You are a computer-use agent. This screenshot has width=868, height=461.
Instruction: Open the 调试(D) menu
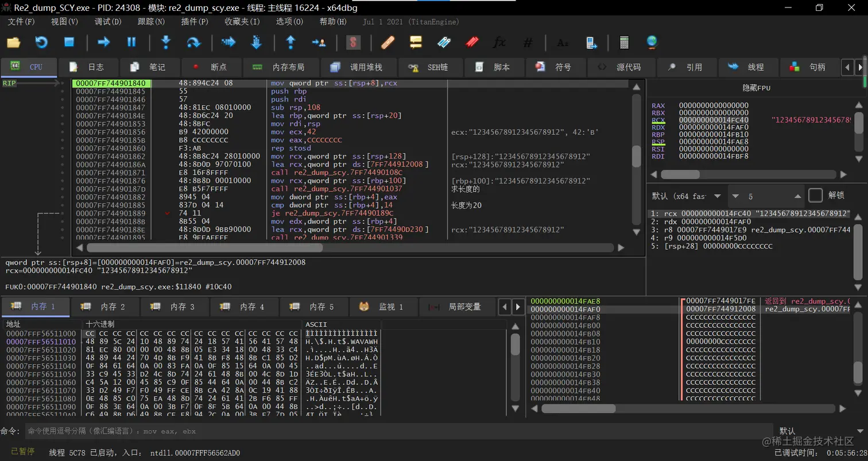tap(108, 22)
